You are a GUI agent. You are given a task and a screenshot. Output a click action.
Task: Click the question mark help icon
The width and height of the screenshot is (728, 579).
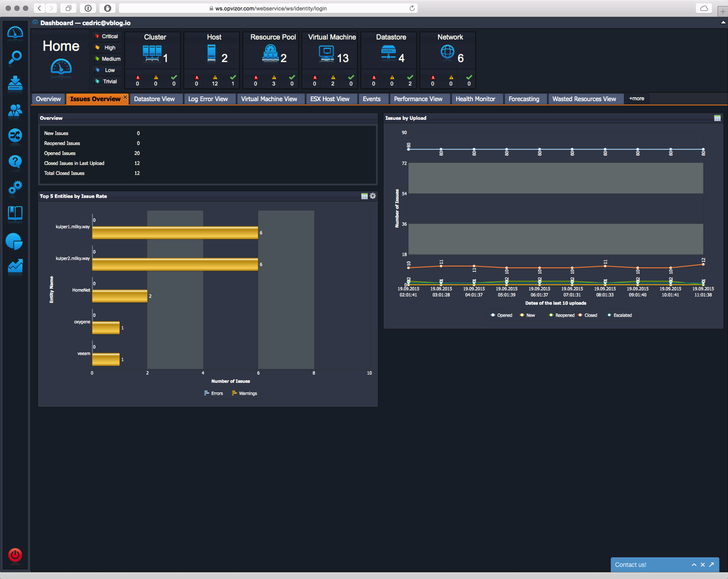coord(15,162)
